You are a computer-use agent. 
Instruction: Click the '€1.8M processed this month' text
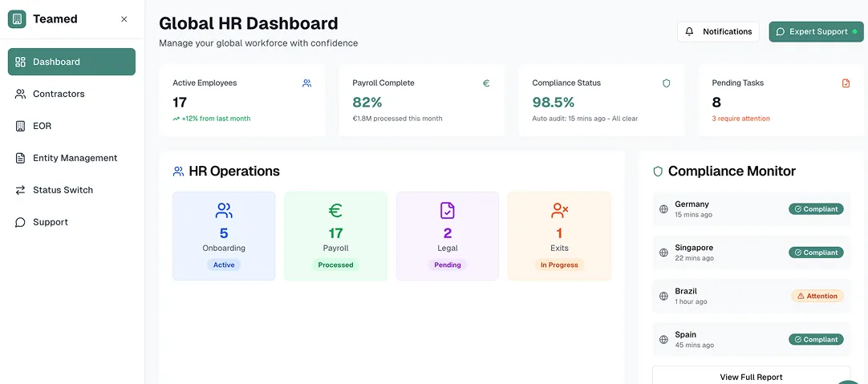click(x=397, y=119)
